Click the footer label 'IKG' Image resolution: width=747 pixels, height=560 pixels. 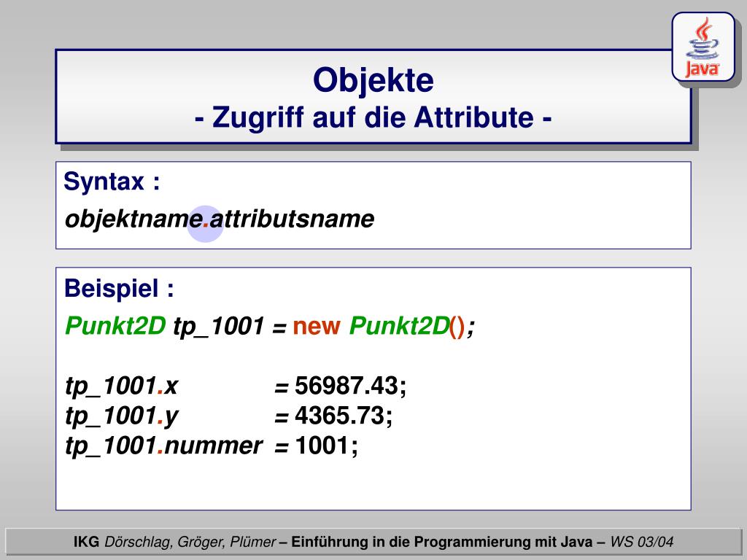click(87, 542)
